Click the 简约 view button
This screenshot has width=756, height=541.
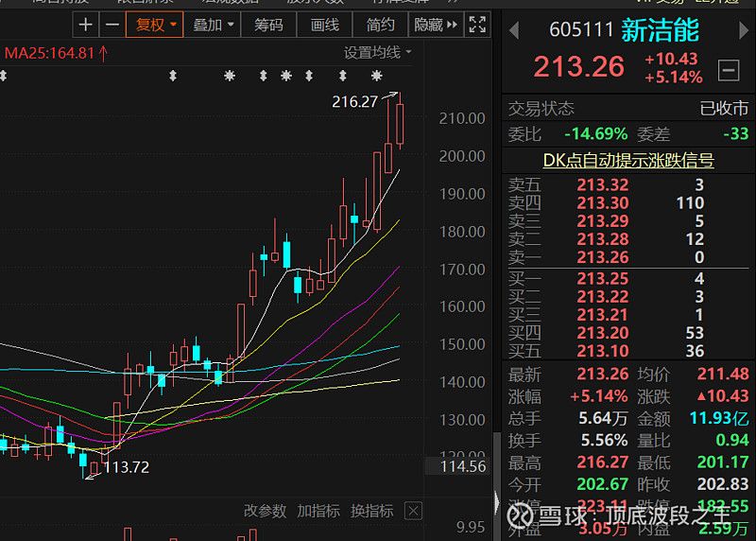pyautogui.click(x=380, y=25)
